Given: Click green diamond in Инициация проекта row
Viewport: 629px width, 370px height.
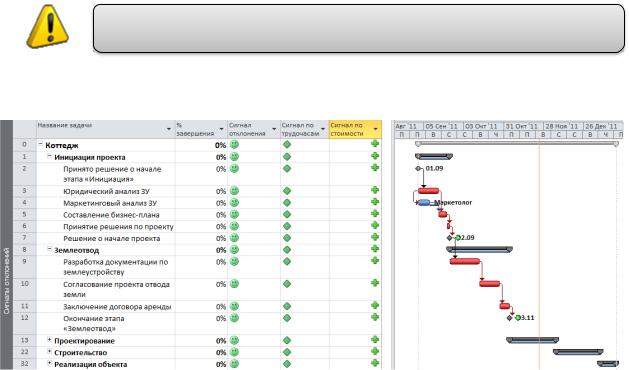Looking at the screenshot, I should tap(287, 157).
